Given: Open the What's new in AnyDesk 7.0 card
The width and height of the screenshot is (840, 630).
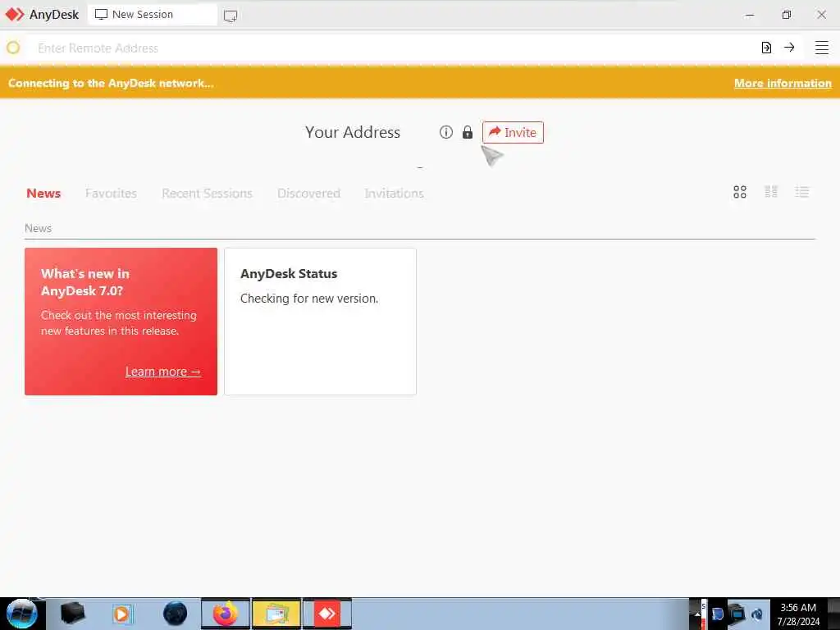Looking at the screenshot, I should point(121,322).
